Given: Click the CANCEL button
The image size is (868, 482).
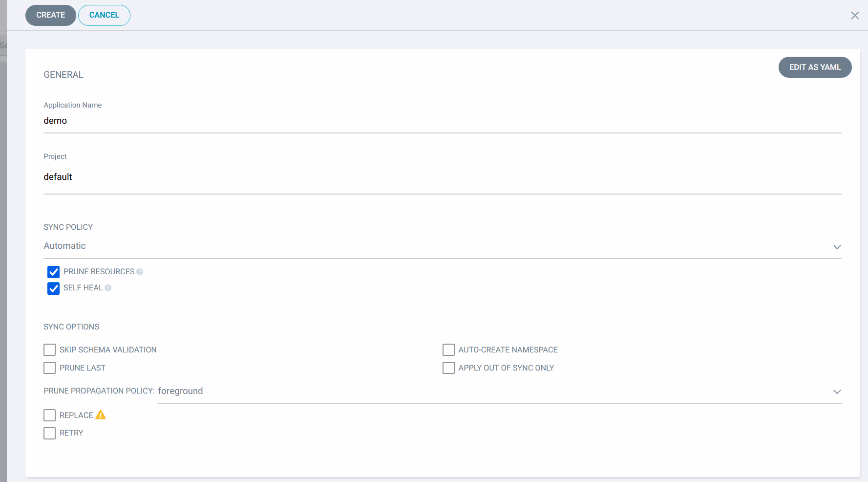Looking at the screenshot, I should click(104, 15).
